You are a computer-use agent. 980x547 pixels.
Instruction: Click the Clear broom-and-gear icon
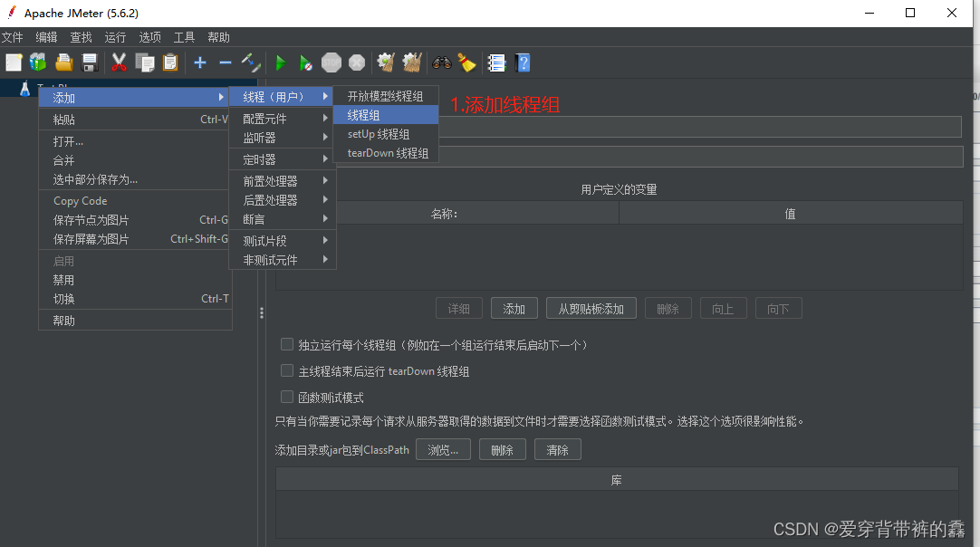(x=386, y=62)
